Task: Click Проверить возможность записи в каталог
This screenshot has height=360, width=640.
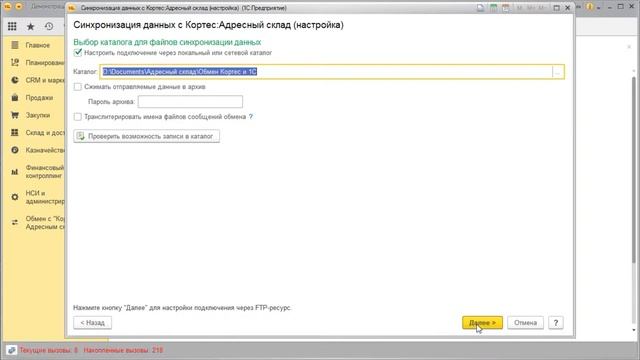Action: click(x=147, y=136)
